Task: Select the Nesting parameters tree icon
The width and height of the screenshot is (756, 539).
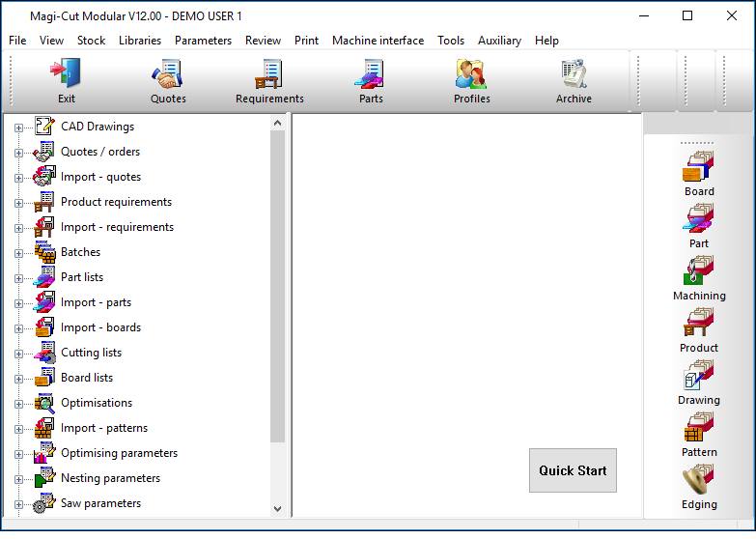Action: (x=44, y=478)
